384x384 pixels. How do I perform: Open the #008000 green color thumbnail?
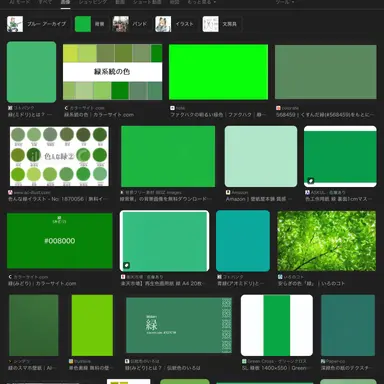click(60, 241)
